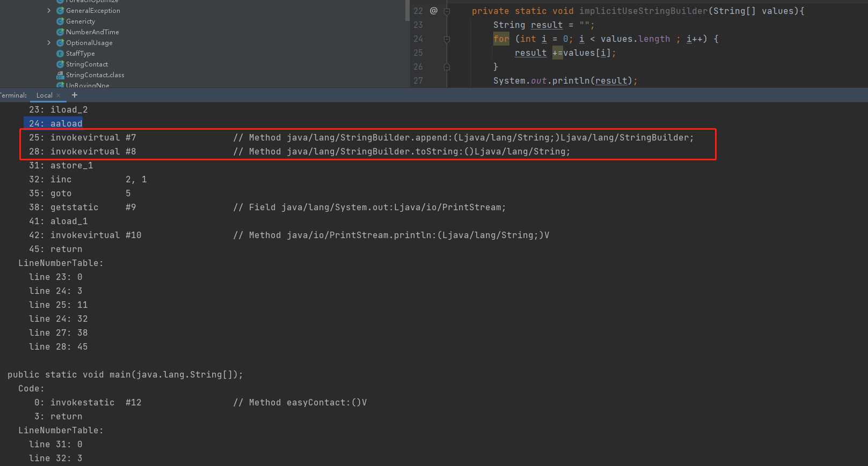Click '38: getstatic #9' bytecode line
This screenshot has width=868, height=466.
(x=83, y=208)
